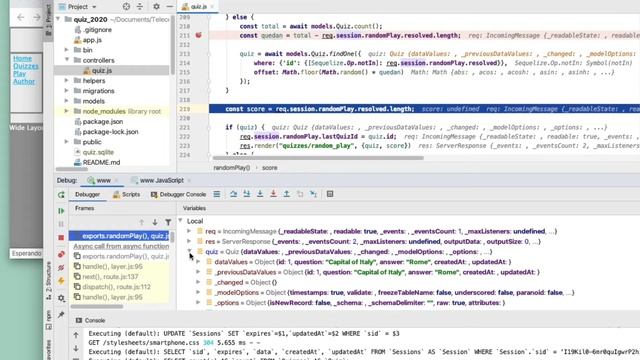Click Locate/Select Opened File target icon
This screenshot has width=640, height=360.
(x=127, y=7)
